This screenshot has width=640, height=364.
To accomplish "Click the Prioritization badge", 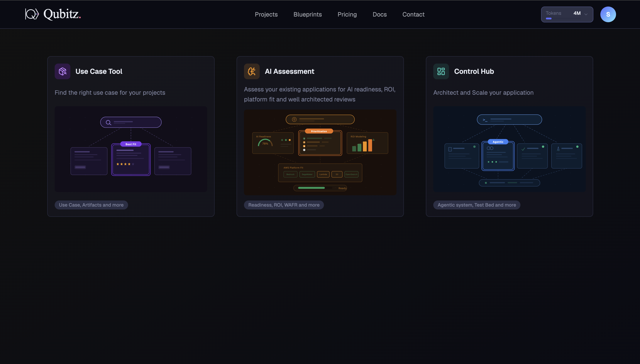I will coord(319,131).
